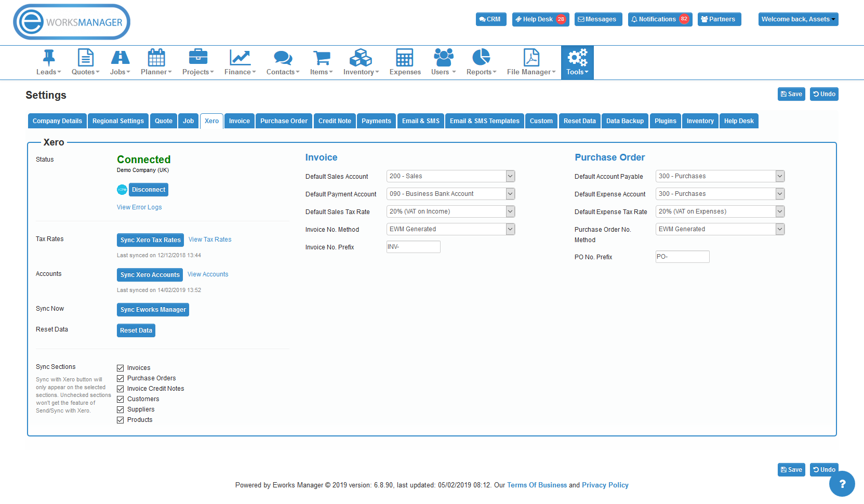Switch to the Credit Note tab

click(335, 121)
